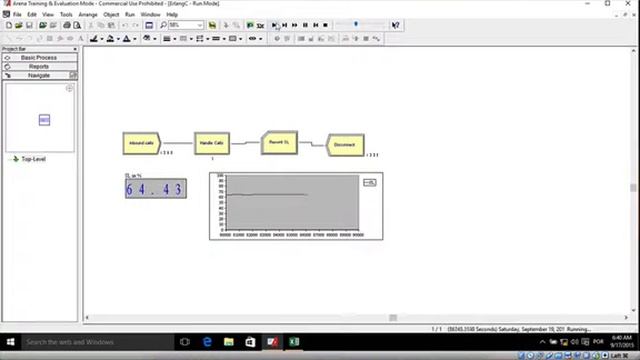The height and width of the screenshot is (360, 640).
Task: Click the Print Preview icon
Action: 77,25
